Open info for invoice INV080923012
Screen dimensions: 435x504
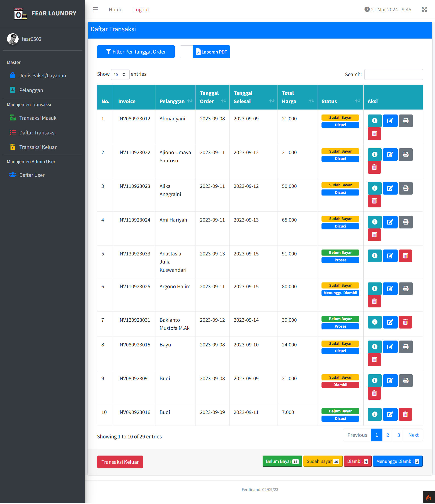click(375, 121)
